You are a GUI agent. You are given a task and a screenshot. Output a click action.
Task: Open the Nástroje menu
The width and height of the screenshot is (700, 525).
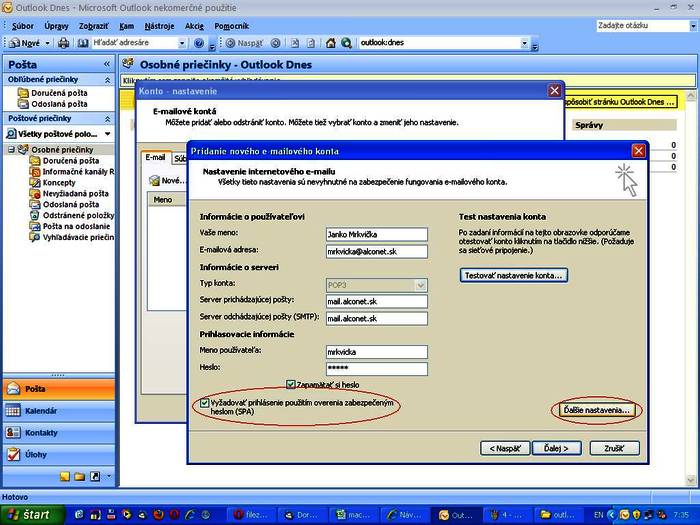159,26
